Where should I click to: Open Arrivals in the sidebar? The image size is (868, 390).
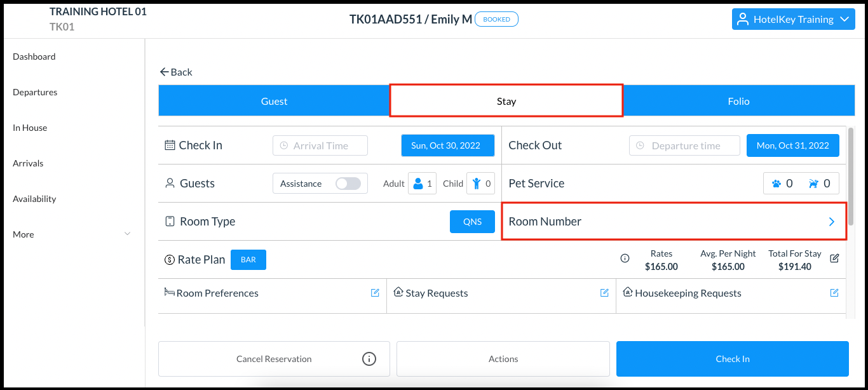click(28, 163)
